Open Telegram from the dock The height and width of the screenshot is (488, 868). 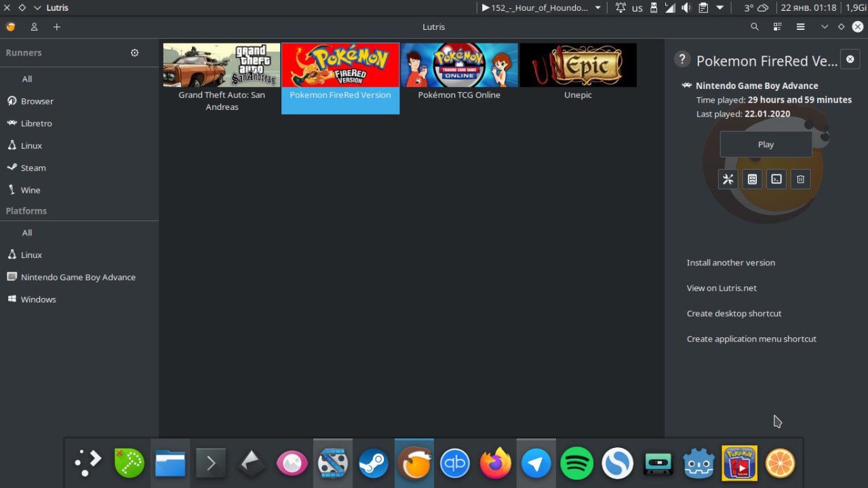536,464
